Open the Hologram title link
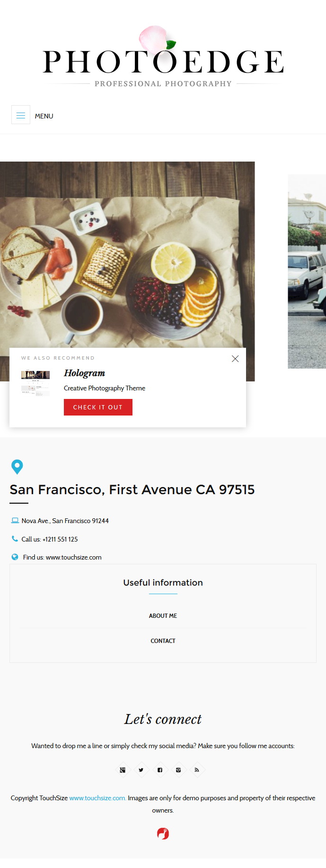The height and width of the screenshot is (868, 326). 85,373
